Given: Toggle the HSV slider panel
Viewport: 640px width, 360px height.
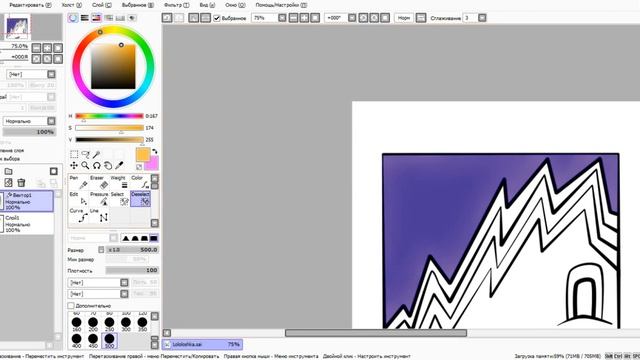Looking at the screenshot, I should click(x=96, y=18).
